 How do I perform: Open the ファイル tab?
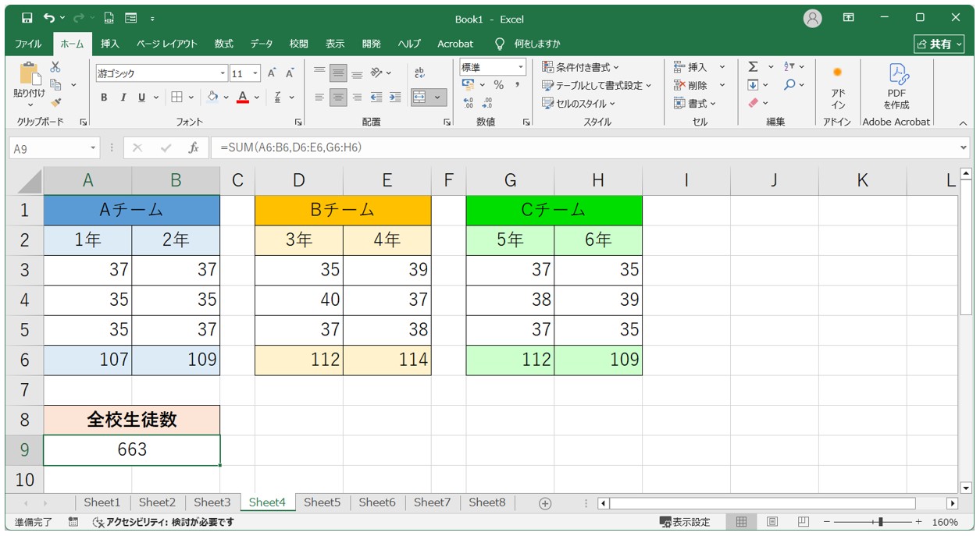[x=29, y=44]
